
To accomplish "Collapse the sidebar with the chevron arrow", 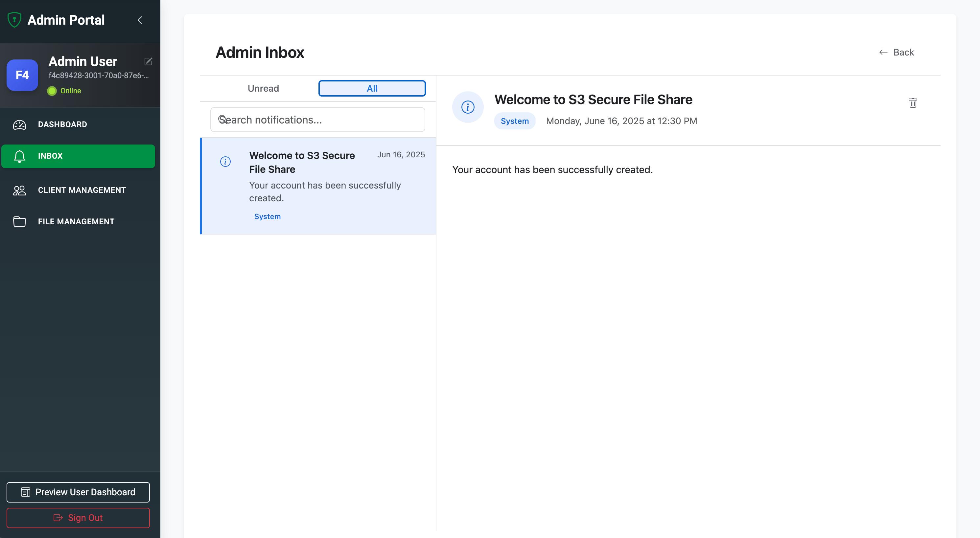I will tap(140, 20).
